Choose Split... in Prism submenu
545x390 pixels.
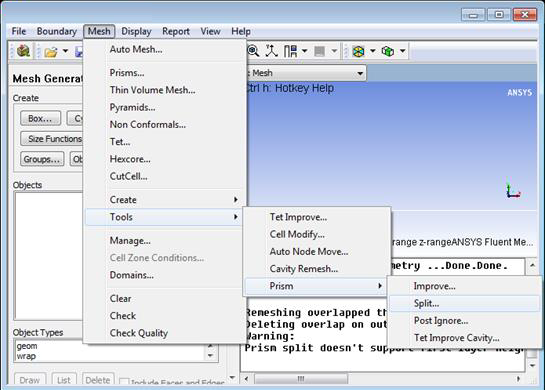(x=464, y=303)
